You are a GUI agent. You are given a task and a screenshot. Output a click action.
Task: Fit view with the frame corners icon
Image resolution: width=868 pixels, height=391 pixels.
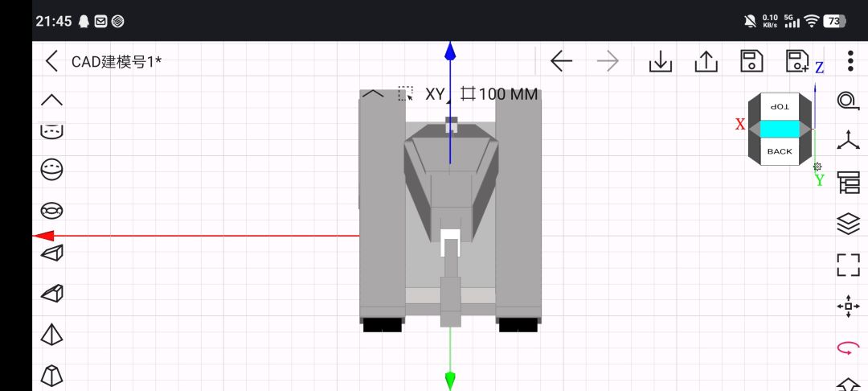848,265
